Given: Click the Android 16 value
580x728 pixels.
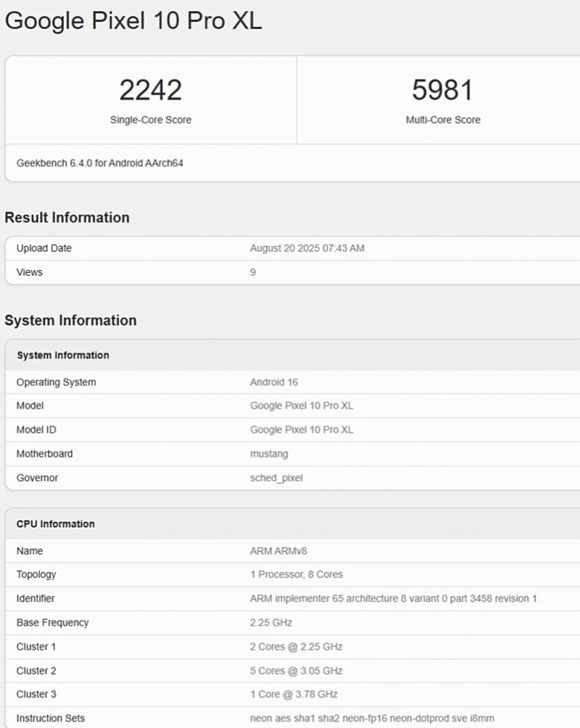Looking at the screenshot, I should point(274,382).
